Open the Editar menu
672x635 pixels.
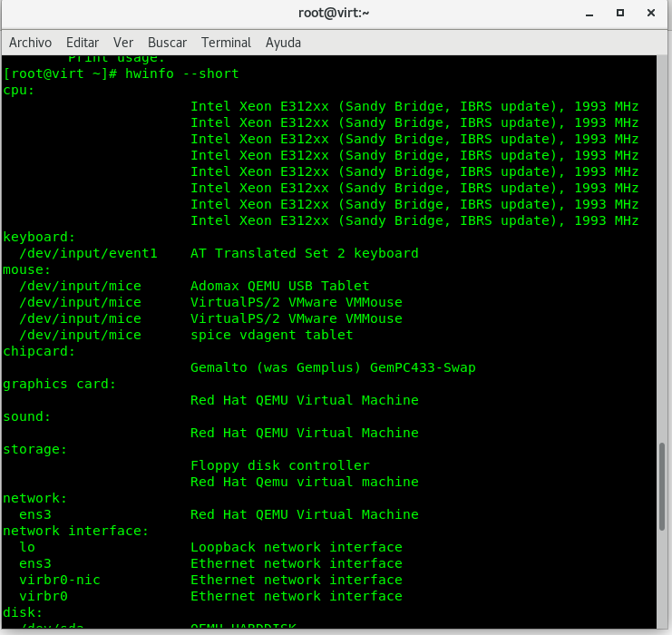(83, 43)
